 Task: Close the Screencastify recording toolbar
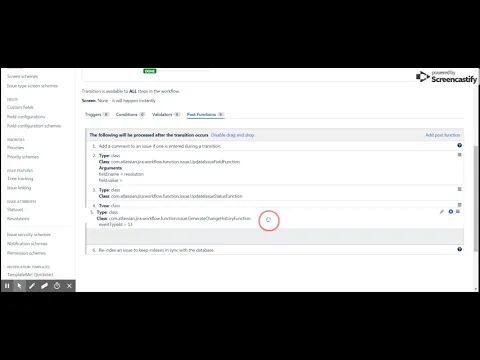coord(69,286)
